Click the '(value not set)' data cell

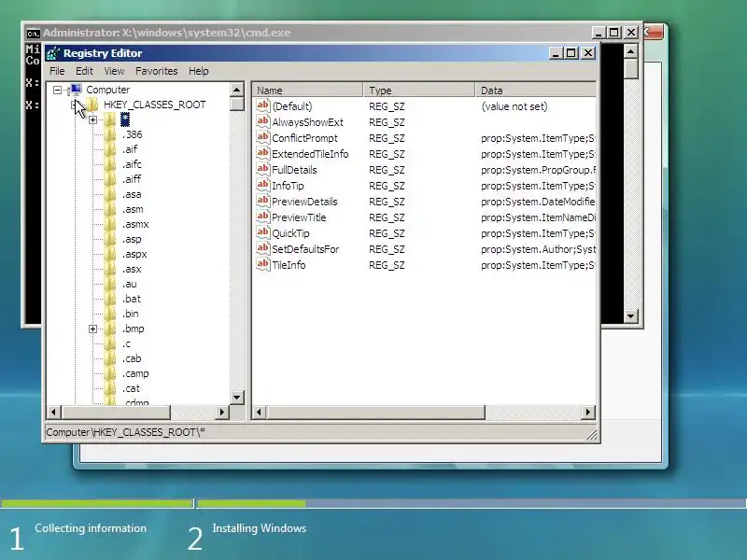coord(514,106)
